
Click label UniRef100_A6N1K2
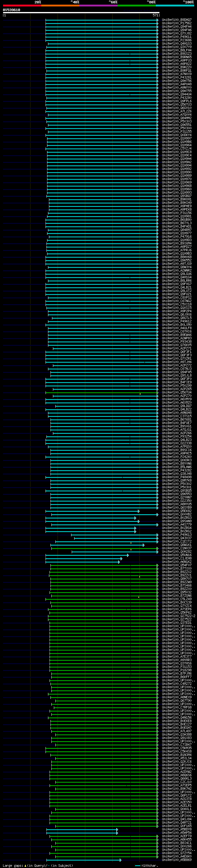pyautogui.click(x=177, y=562)
